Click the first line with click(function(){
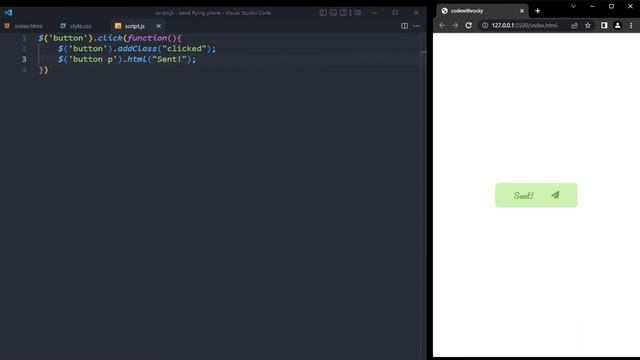Screen dimensions: 640x360 pos(110,38)
